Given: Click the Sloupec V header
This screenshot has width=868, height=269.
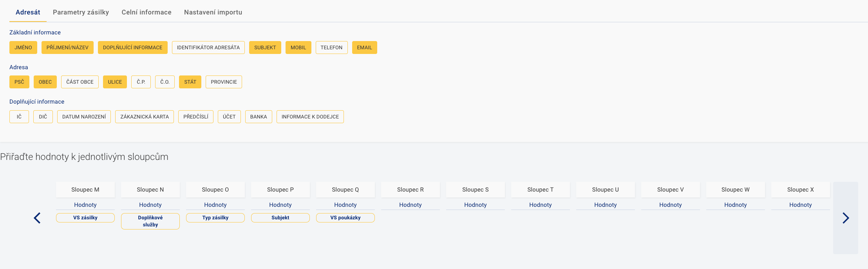Looking at the screenshot, I should tap(671, 190).
